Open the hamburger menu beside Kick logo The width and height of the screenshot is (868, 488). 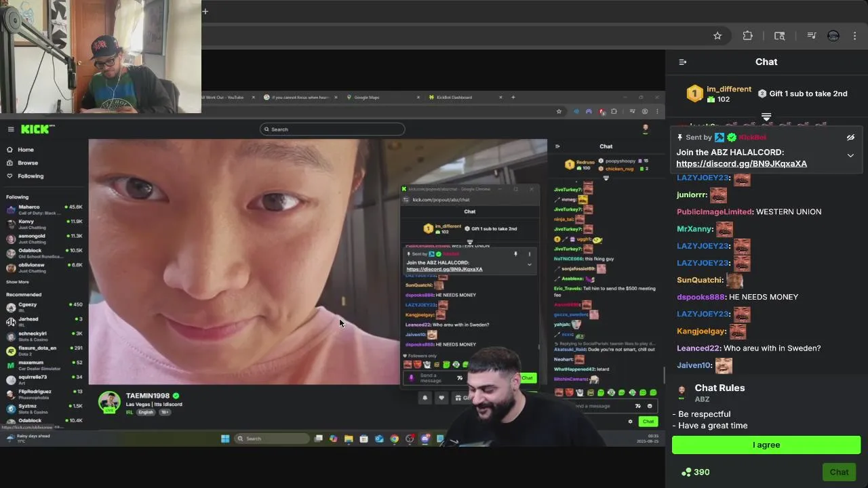[x=11, y=129]
